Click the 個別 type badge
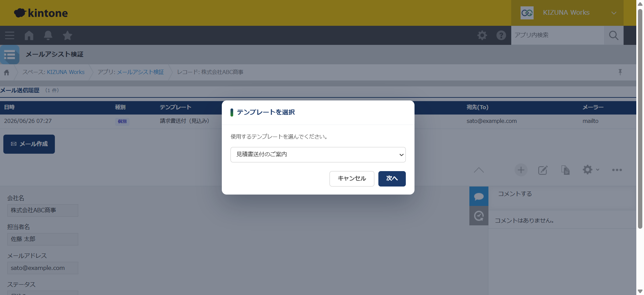Screen dimensions: 644x295 pos(122,121)
